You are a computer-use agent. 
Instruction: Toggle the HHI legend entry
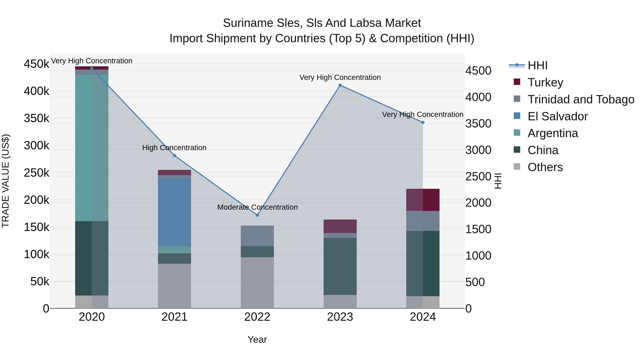[528, 65]
